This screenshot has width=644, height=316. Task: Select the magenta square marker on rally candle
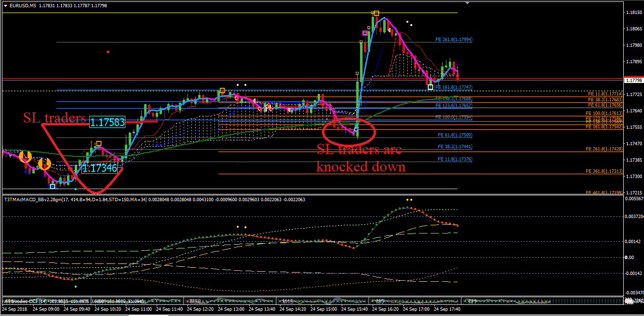pos(365,33)
